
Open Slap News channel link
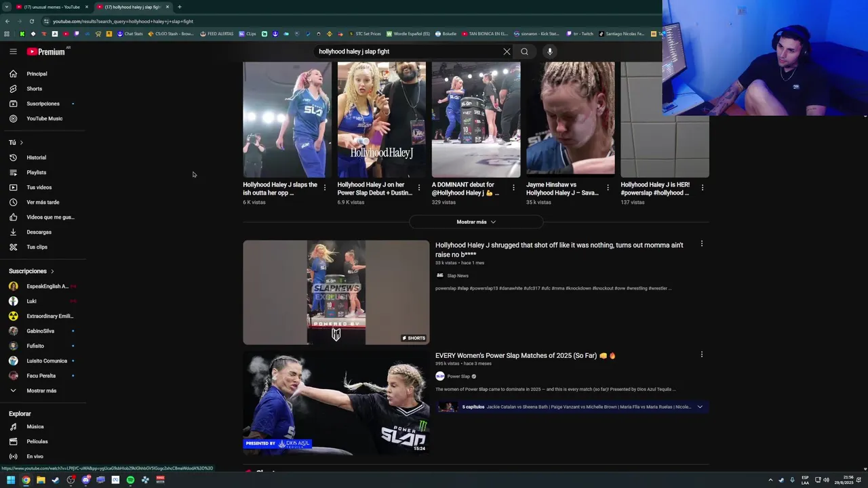(x=457, y=276)
